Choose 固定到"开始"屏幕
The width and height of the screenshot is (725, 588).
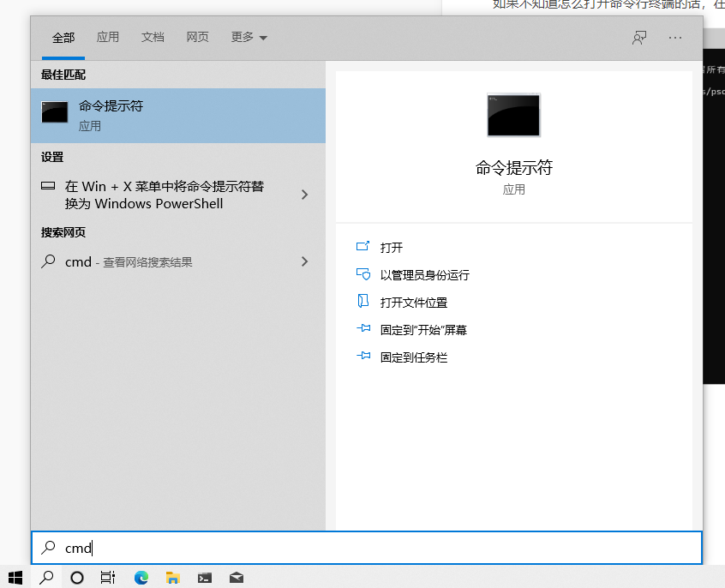point(423,330)
